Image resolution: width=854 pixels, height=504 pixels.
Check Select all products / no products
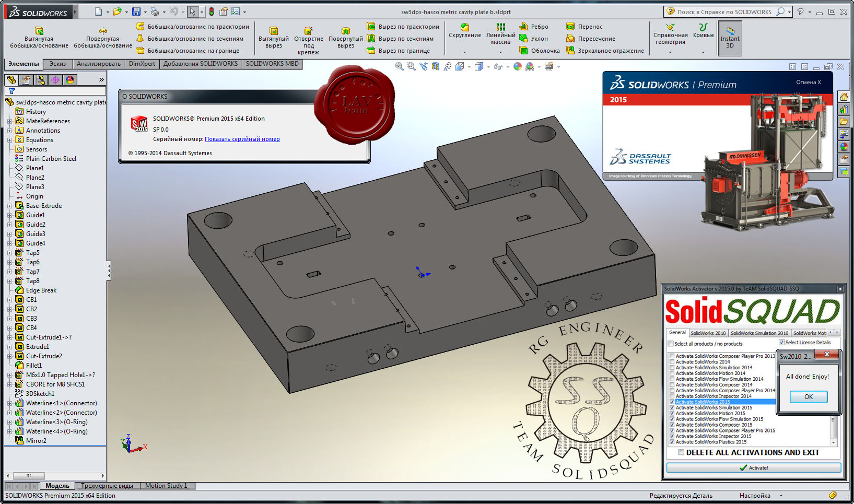671,344
